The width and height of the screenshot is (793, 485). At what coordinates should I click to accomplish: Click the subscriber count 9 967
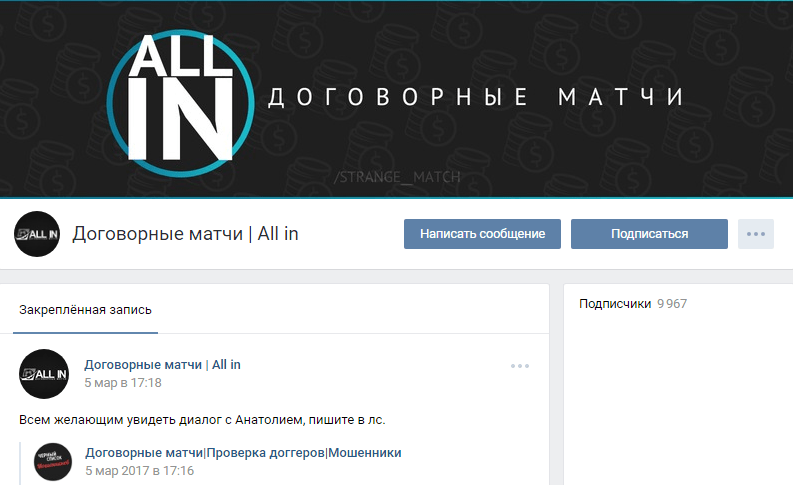[x=672, y=304]
